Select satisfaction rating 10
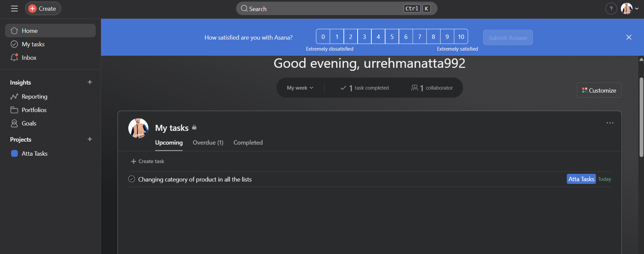The image size is (644, 254). coord(461,37)
